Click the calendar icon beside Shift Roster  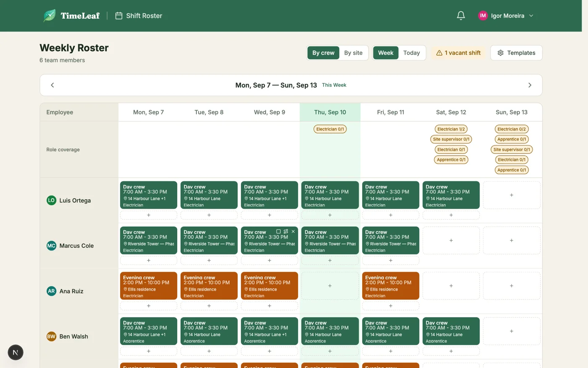[x=119, y=16]
